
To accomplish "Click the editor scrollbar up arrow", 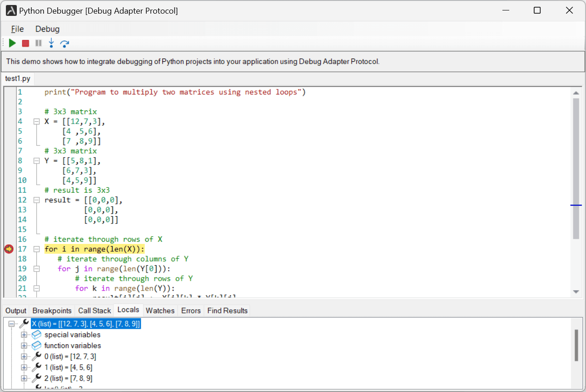I will 576,93.
